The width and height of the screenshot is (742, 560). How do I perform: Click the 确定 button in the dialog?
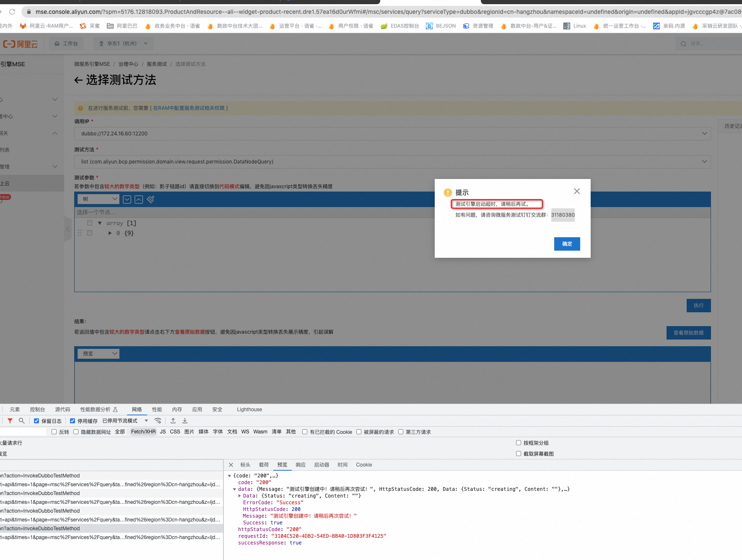[567, 244]
